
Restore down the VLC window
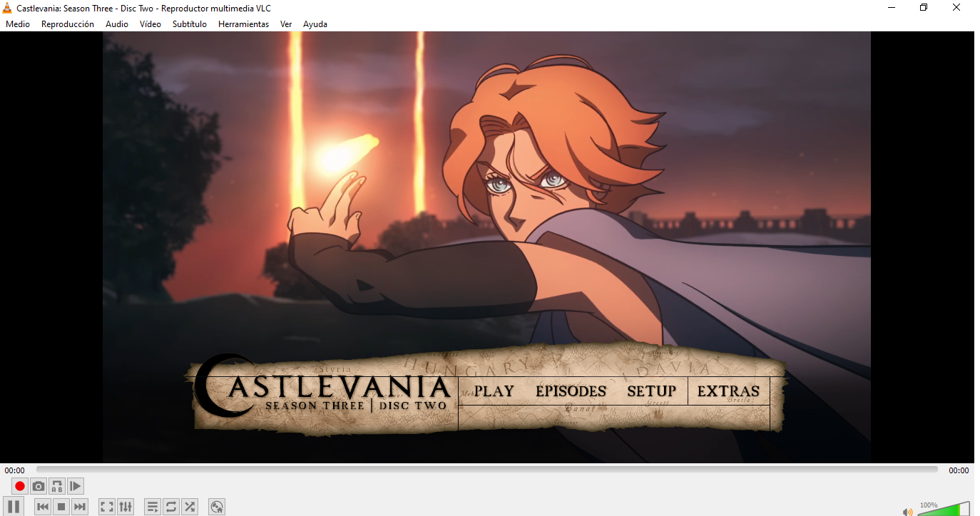[x=924, y=8]
